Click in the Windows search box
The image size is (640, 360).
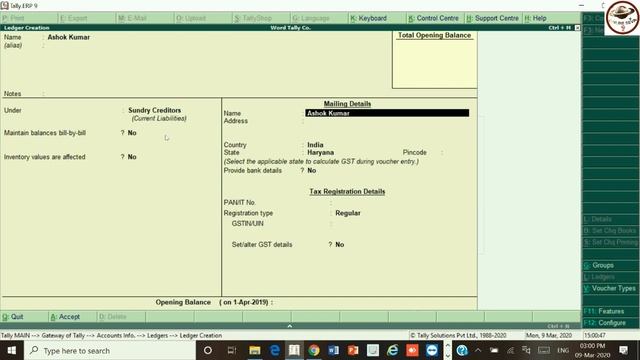pos(110,350)
